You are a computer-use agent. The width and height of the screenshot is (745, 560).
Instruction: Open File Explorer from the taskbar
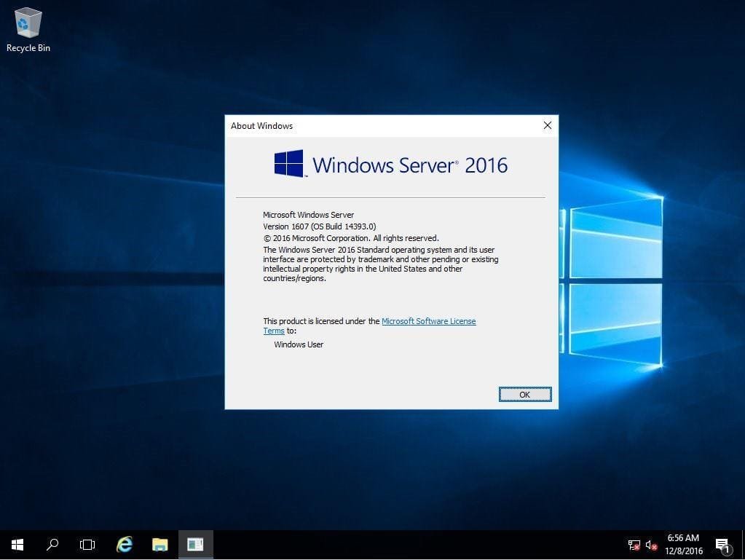[x=159, y=544]
